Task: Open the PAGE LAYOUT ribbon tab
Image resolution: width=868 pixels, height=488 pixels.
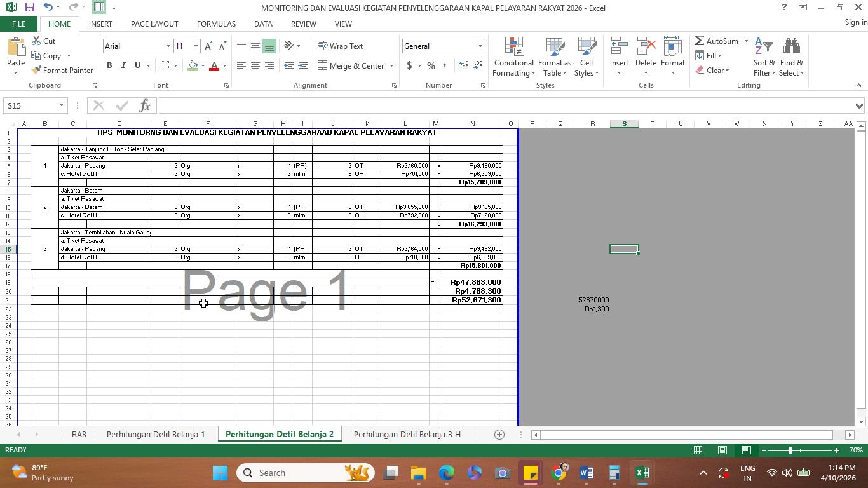Action: pyautogui.click(x=154, y=24)
